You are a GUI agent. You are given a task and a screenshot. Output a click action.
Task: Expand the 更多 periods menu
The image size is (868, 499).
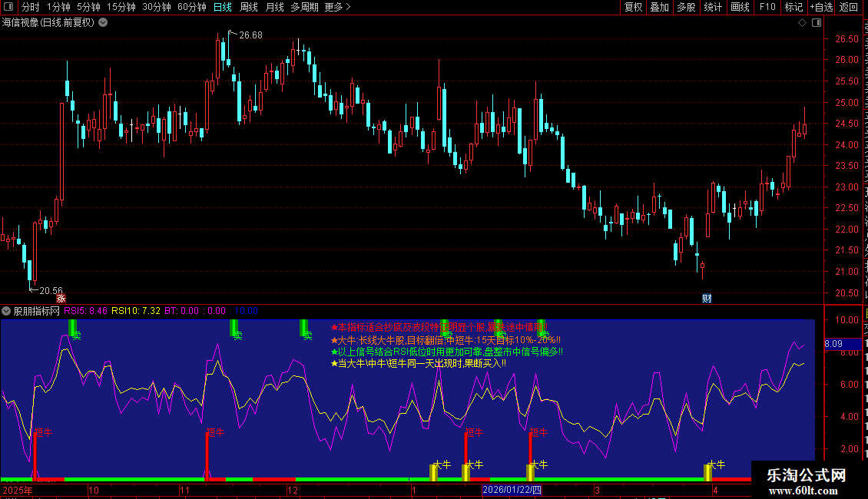(337, 7)
